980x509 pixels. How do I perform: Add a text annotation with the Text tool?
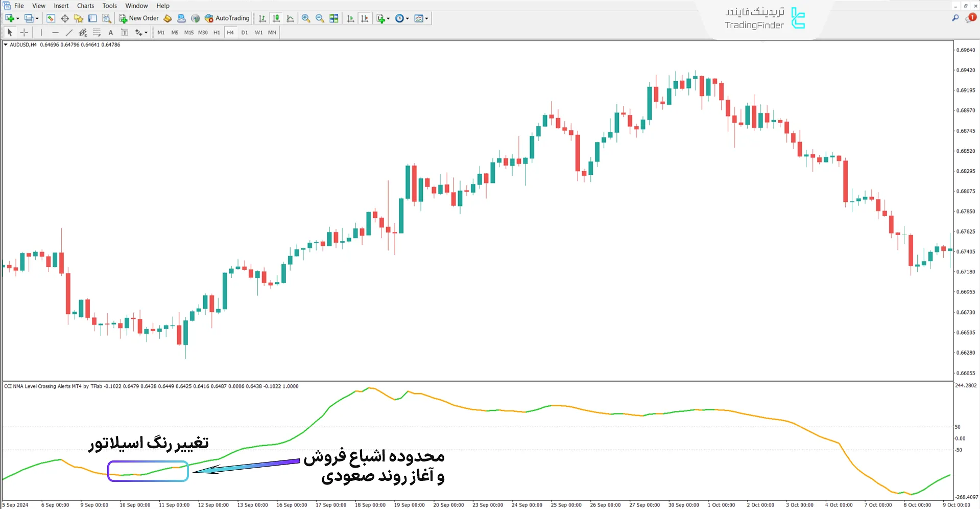pos(111,32)
